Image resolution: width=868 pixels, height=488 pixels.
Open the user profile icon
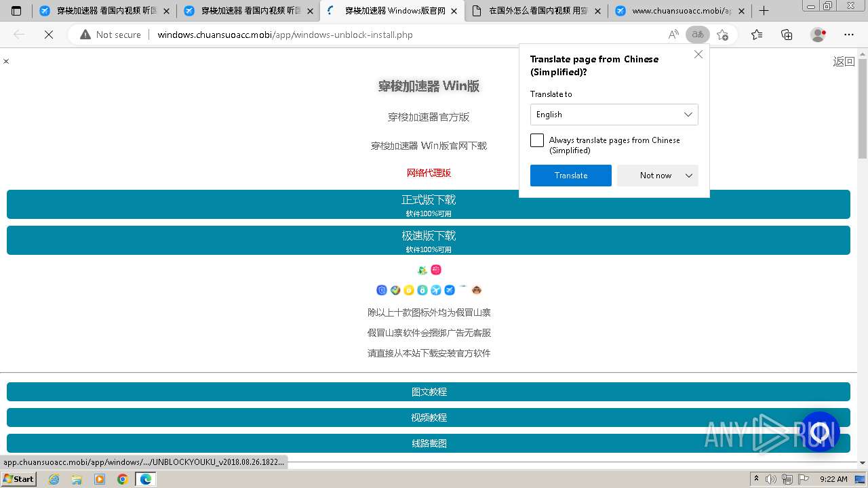(818, 35)
